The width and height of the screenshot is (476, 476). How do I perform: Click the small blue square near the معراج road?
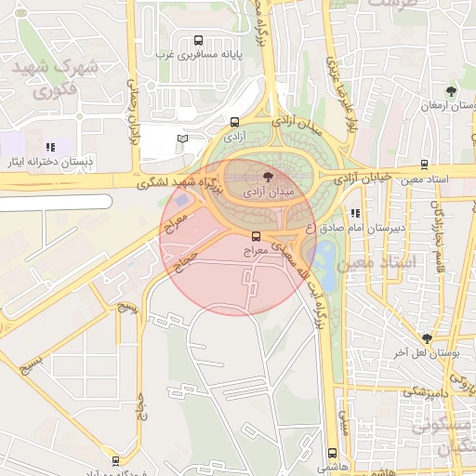[182, 200]
